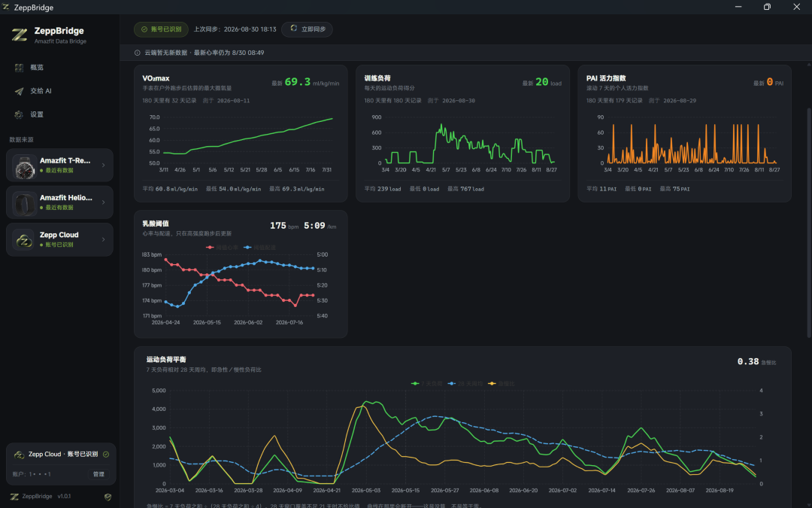This screenshot has width=812, height=508.
Task: Click the 5:09 /km pace value
Action: tap(320, 226)
